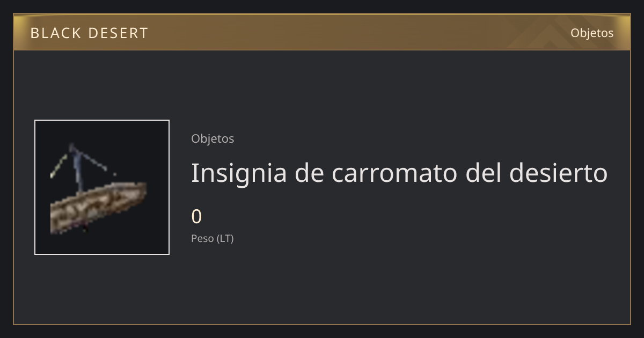Select the Objetos category label above title
644x338 pixels.
[213, 138]
